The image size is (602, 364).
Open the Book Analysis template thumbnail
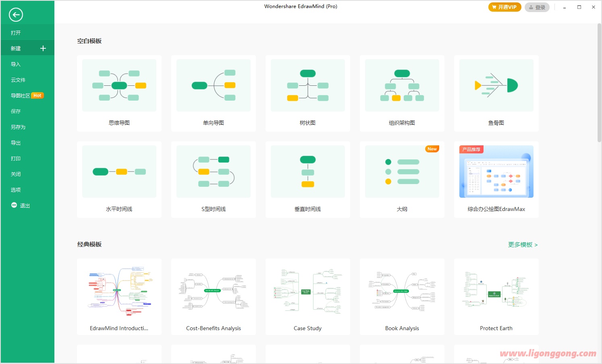coord(402,291)
